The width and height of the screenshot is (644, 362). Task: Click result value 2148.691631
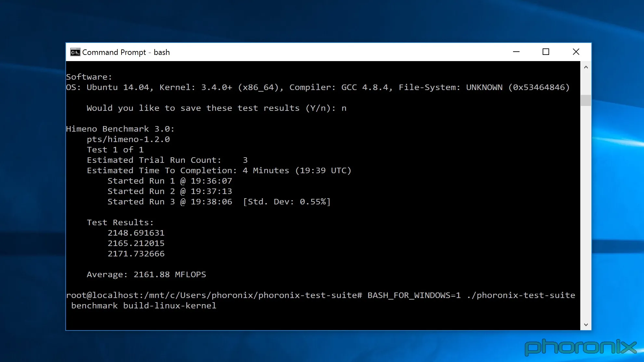(136, 233)
